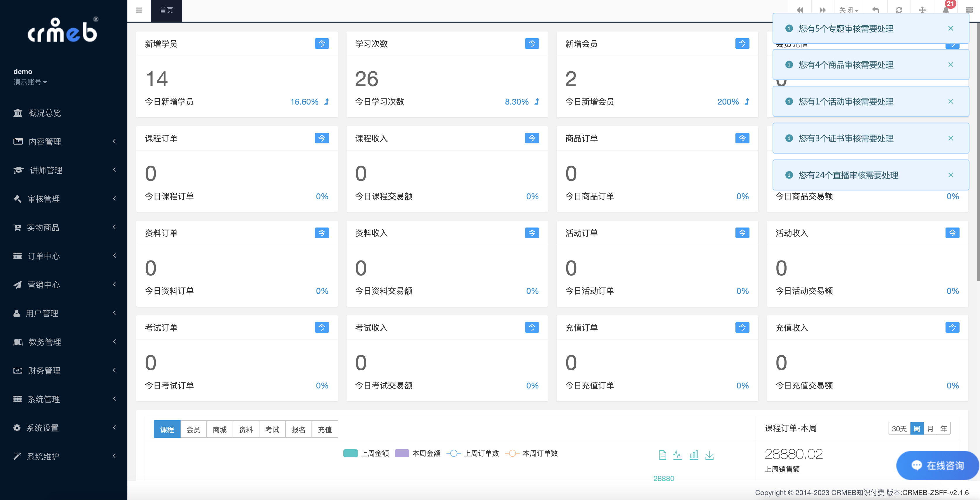Expand the 审核管理 sidebar menu

pos(63,199)
